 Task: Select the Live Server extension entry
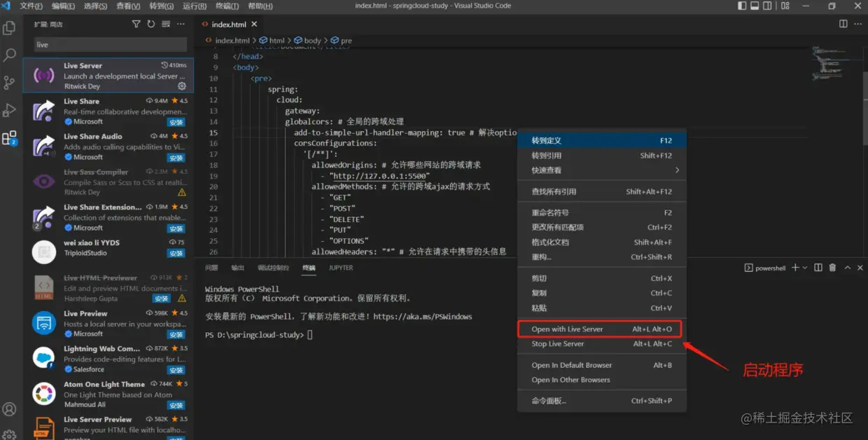coord(108,76)
